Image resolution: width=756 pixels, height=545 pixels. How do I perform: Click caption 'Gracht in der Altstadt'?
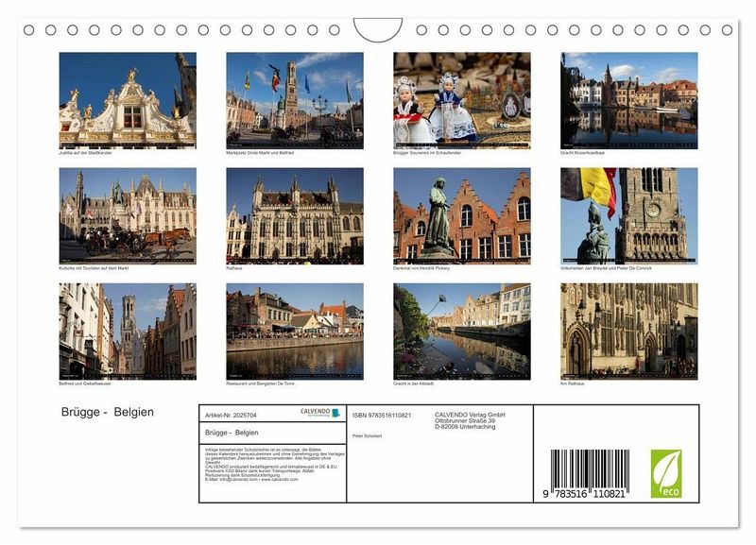[x=413, y=383]
